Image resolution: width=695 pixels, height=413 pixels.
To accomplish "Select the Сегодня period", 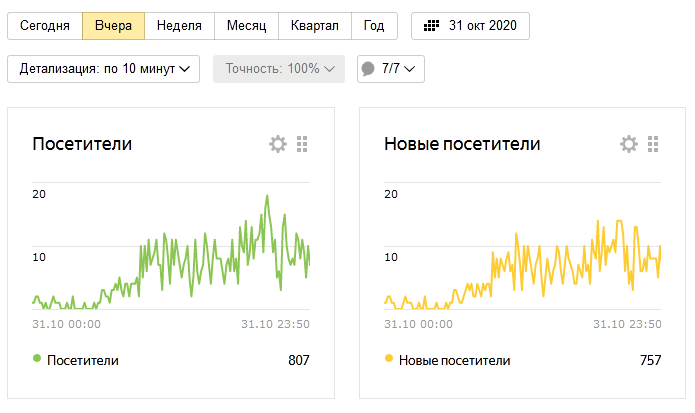I will [45, 26].
